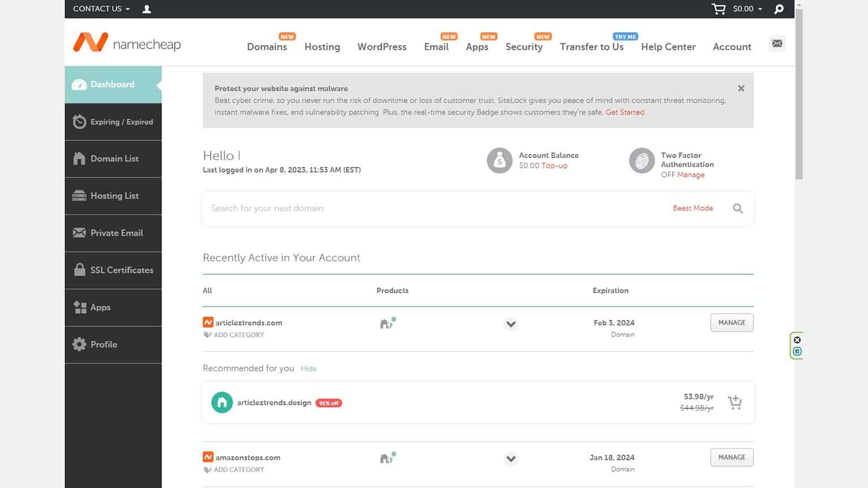Screen dimensions: 868x488
Task: Click the amazonstops.com domain name
Action: [x=248, y=457]
